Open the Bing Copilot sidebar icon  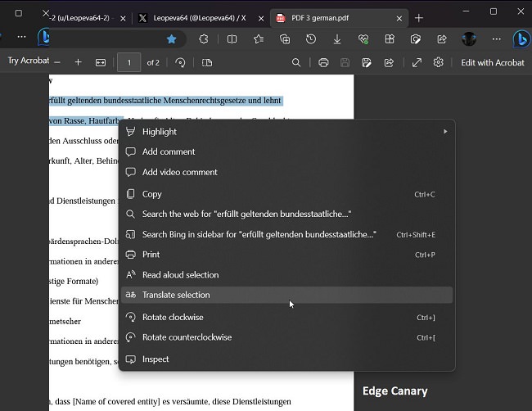click(x=521, y=38)
